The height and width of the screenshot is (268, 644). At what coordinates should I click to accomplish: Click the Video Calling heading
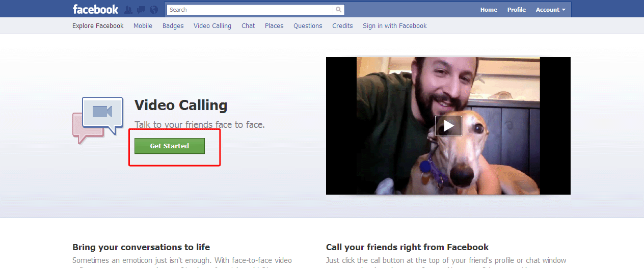(x=181, y=105)
